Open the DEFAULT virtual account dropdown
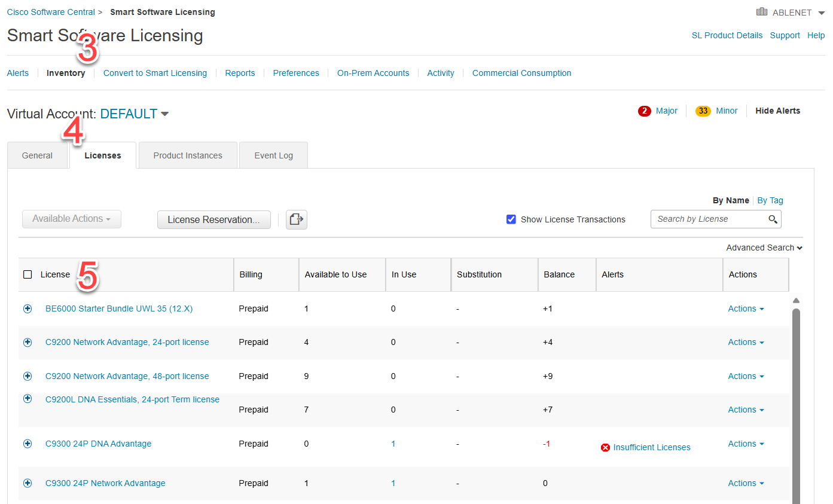 click(135, 114)
